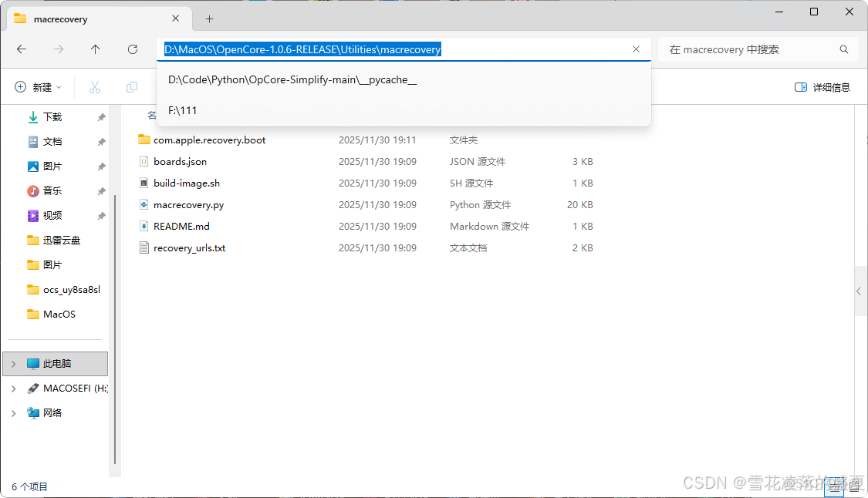Expand the preview pane side chevron

click(859, 291)
